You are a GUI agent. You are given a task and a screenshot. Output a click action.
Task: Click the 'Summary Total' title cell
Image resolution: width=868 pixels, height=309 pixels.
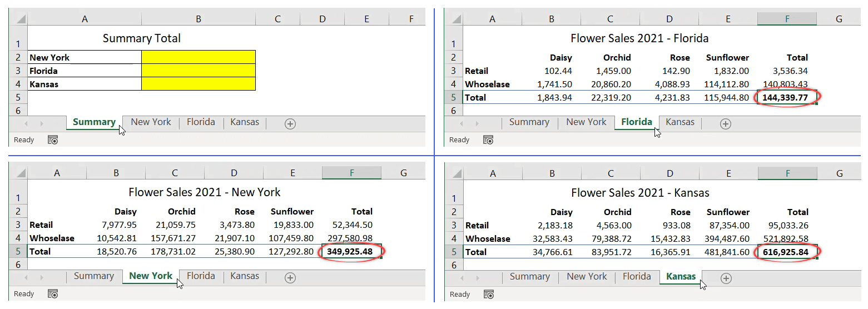click(x=142, y=38)
